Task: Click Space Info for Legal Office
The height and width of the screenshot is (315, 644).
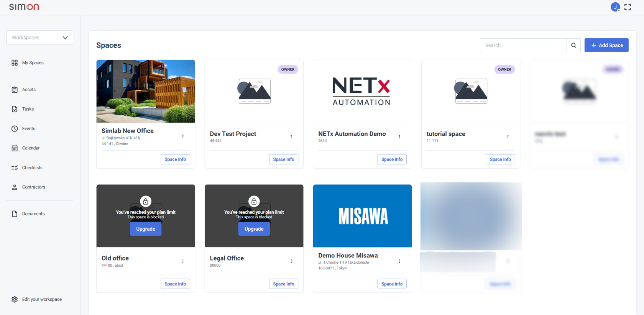Action: point(284,284)
